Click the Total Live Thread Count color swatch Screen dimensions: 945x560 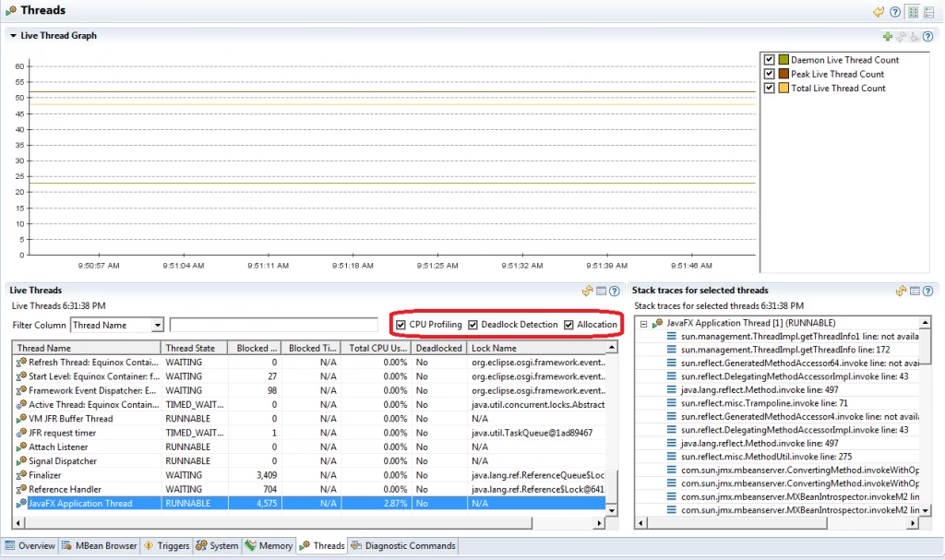click(784, 88)
